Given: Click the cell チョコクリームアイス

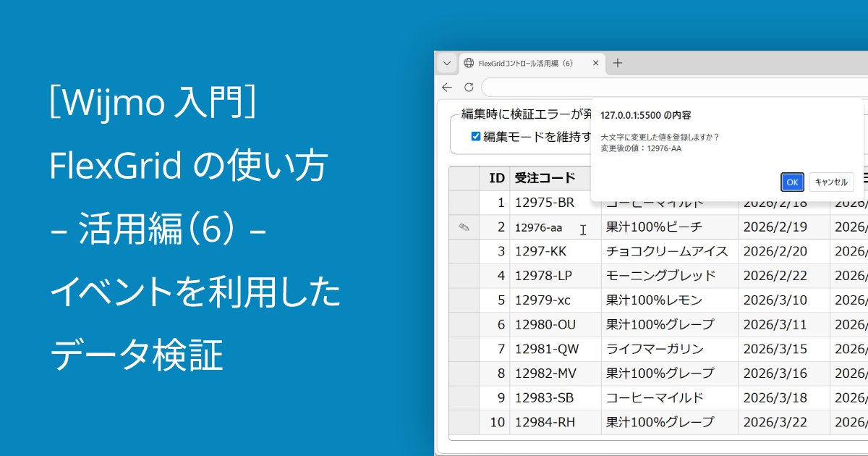Looking at the screenshot, I should 670,252.
